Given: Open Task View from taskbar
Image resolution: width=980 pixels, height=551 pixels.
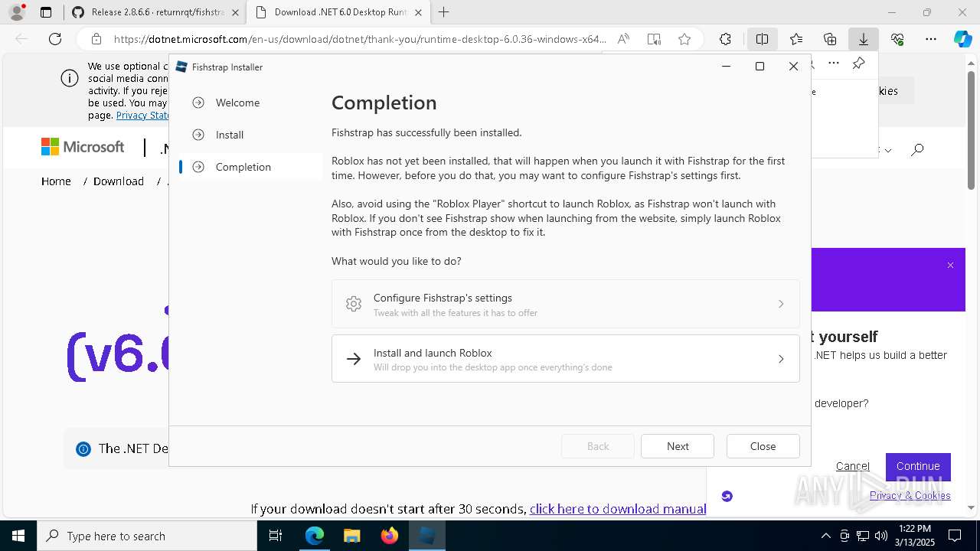Looking at the screenshot, I should click(276, 536).
